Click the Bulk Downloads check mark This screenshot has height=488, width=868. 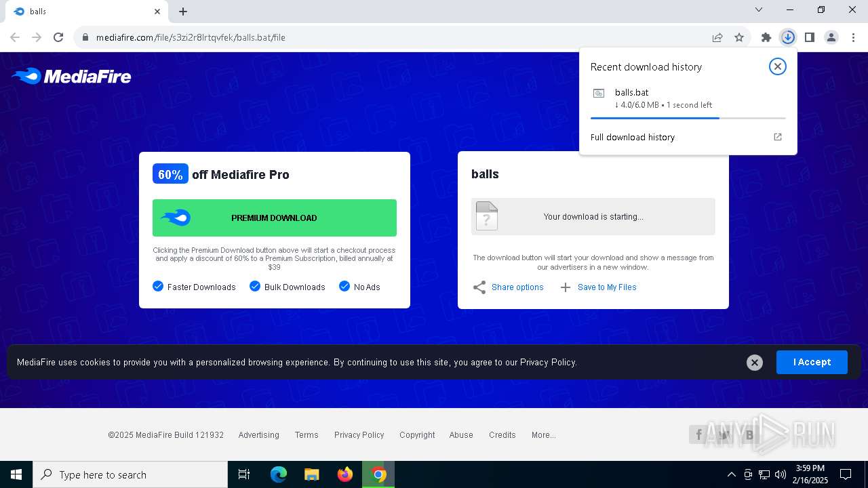click(255, 286)
